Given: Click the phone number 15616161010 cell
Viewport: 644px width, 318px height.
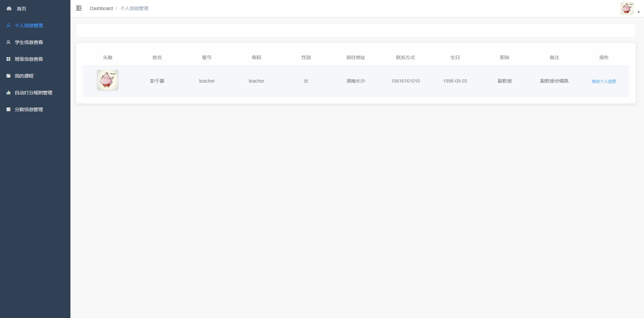Looking at the screenshot, I should [x=405, y=81].
